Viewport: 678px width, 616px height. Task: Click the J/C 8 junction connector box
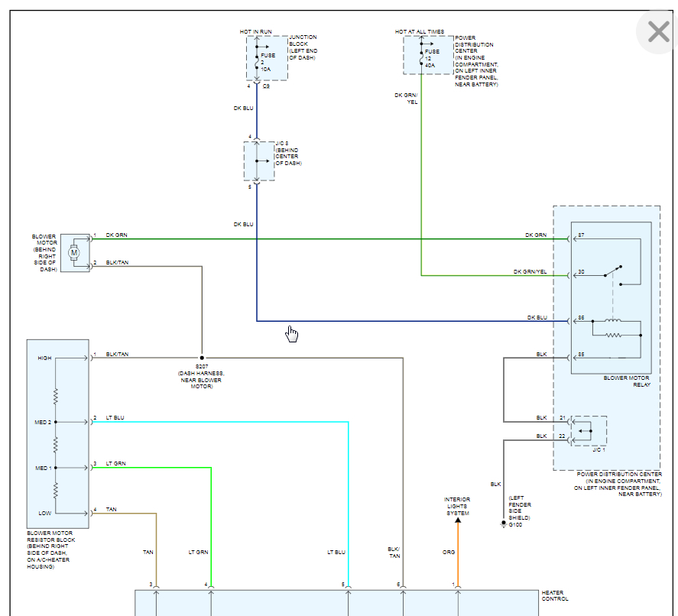pos(259,160)
